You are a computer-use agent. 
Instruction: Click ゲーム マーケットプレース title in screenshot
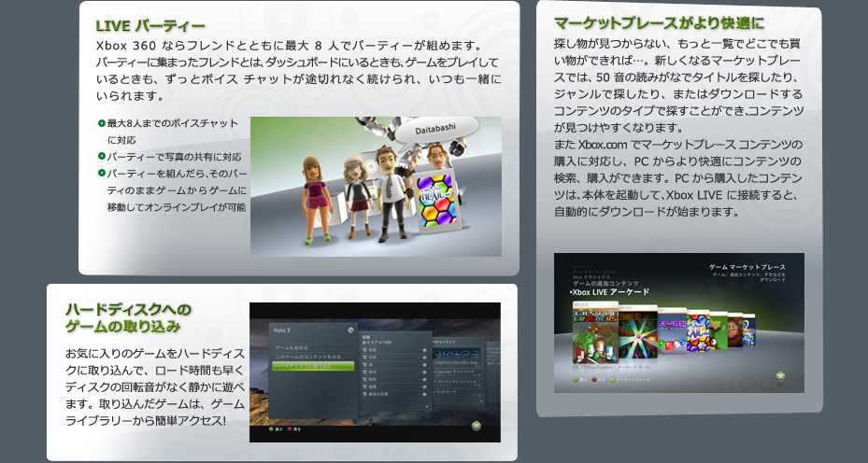coord(747,267)
